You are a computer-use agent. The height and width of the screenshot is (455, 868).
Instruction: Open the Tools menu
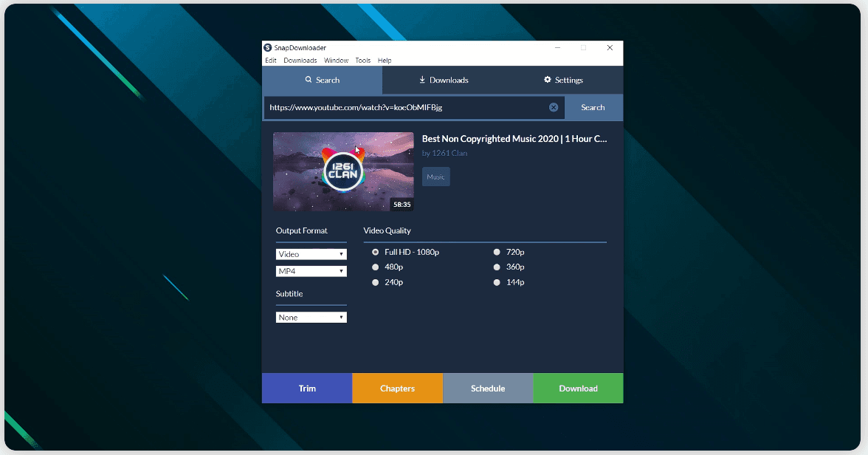363,61
